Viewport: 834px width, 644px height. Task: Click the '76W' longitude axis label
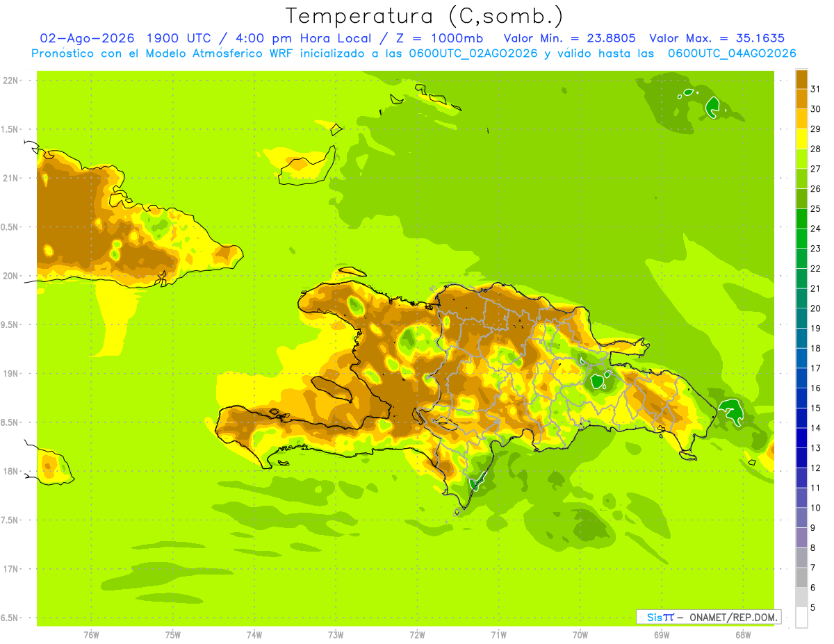(91, 635)
